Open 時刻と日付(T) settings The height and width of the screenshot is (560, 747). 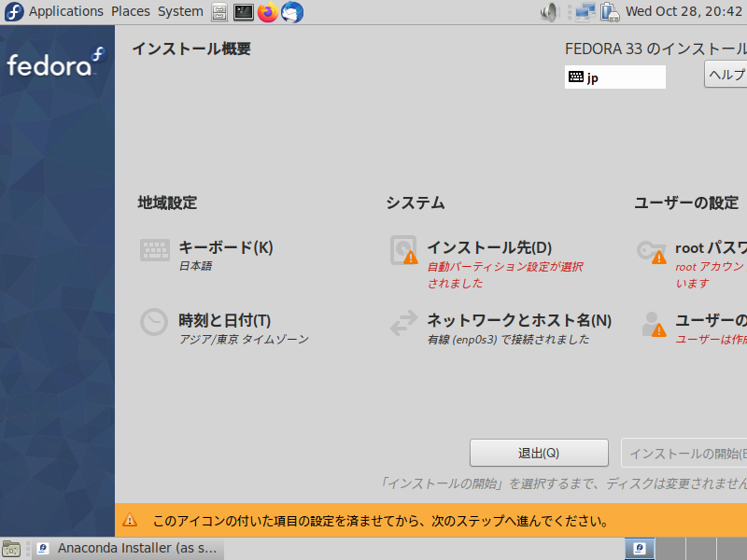224,320
